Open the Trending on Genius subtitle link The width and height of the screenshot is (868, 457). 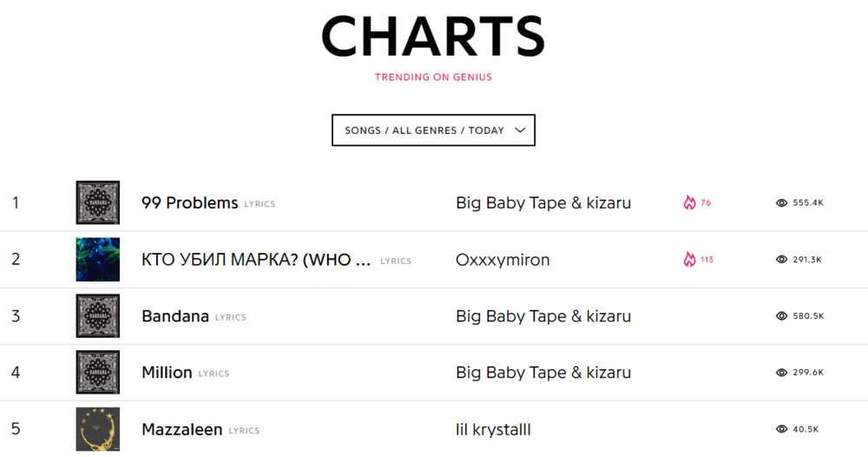433,77
